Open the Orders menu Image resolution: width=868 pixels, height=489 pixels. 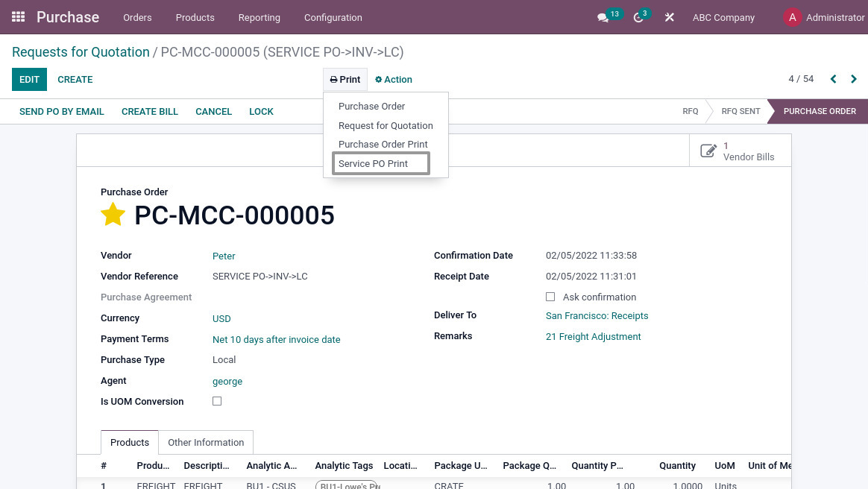(137, 17)
